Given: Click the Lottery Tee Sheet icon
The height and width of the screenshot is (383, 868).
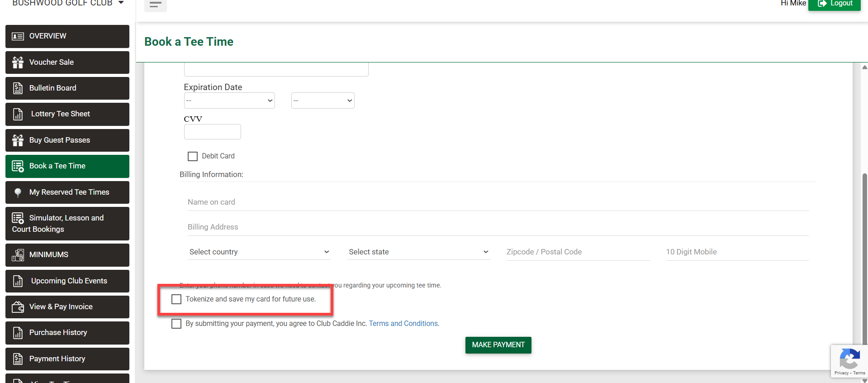Looking at the screenshot, I should pyautogui.click(x=18, y=114).
